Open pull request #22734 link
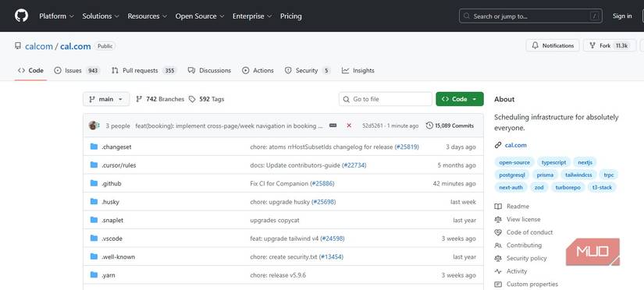This screenshot has width=644, height=290. (x=354, y=165)
